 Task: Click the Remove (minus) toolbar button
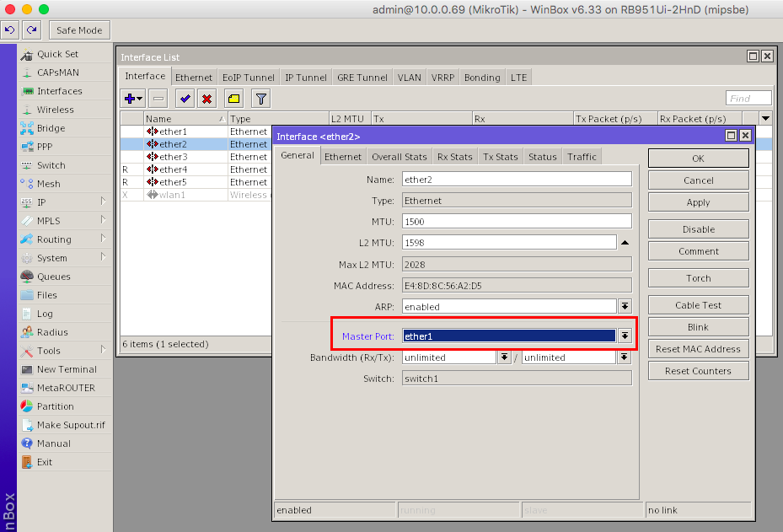click(x=158, y=99)
